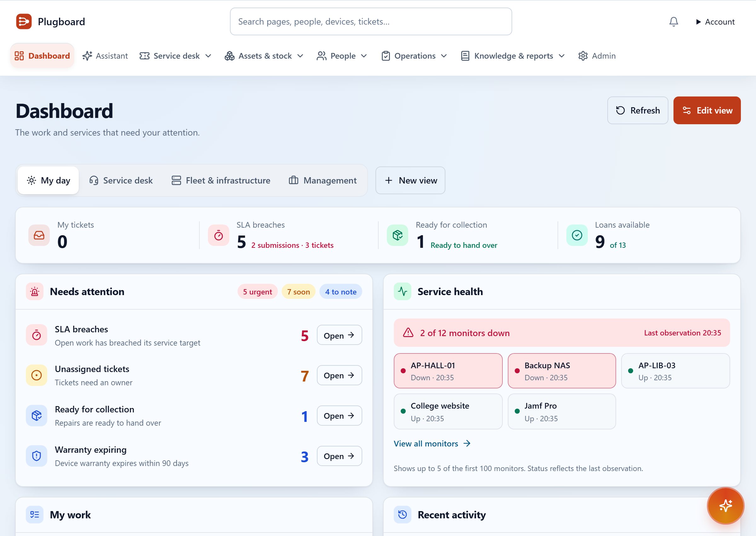Image resolution: width=756 pixels, height=536 pixels.
Task: Click the My tickets inbox icon
Action: point(39,235)
